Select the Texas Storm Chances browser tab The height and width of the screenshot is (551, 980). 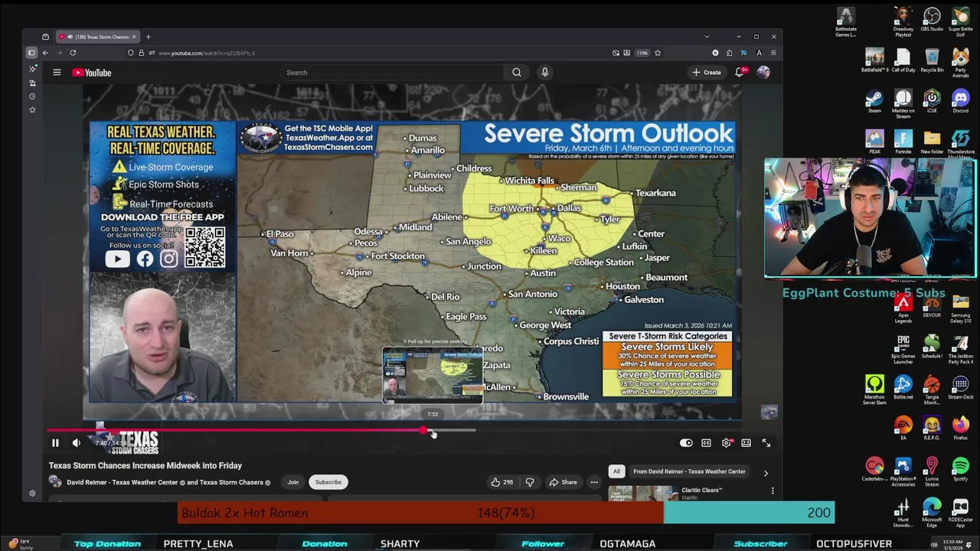point(97,37)
